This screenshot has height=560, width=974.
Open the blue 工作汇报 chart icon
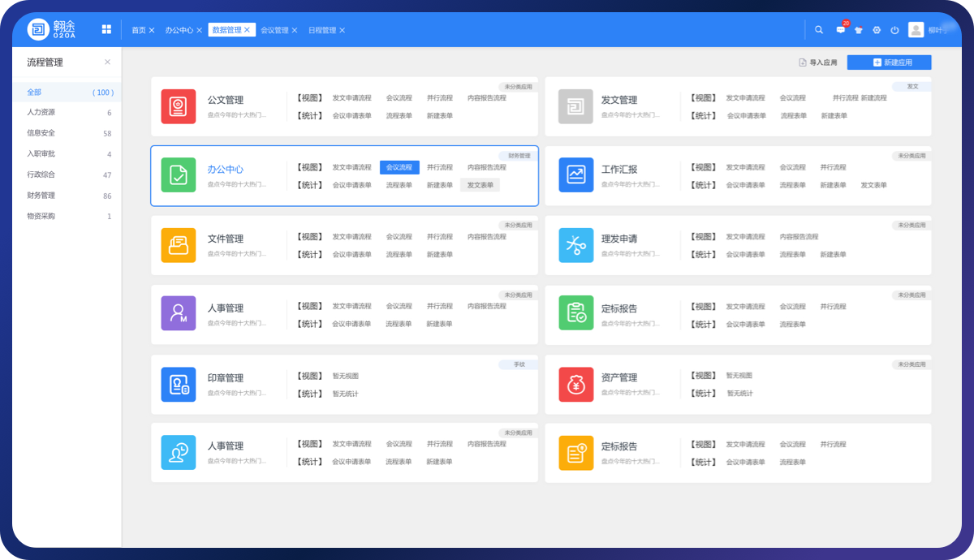pyautogui.click(x=575, y=175)
